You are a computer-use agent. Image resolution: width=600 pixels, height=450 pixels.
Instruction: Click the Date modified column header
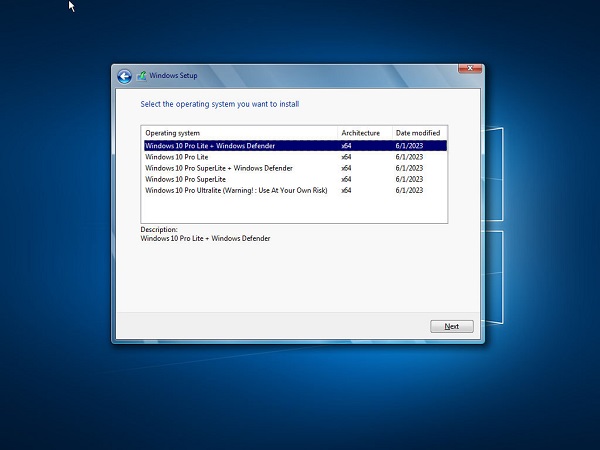click(x=419, y=133)
